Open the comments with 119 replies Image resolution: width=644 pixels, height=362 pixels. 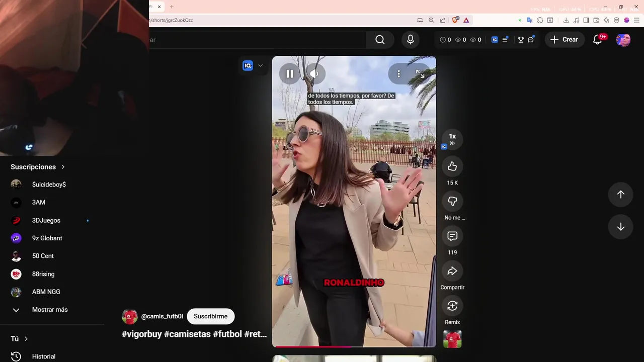tap(452, 236)
